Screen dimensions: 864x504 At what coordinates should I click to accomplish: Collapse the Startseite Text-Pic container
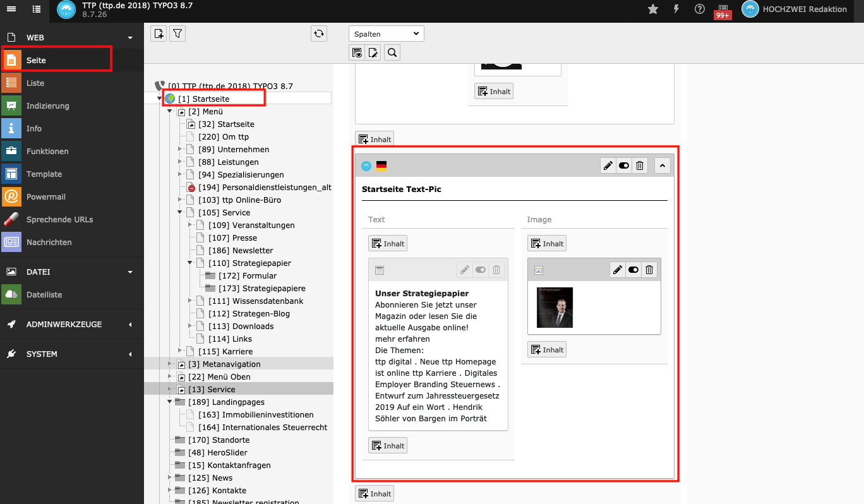coord(663,165)
